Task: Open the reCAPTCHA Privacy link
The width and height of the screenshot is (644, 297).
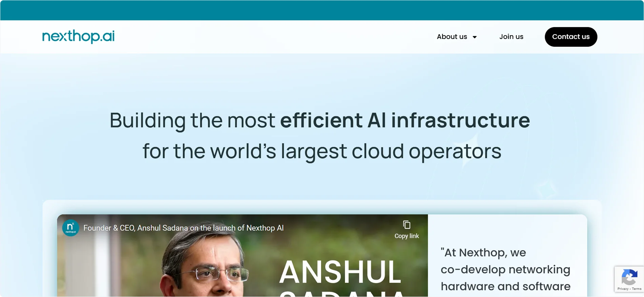Action: tap(623, 289)
